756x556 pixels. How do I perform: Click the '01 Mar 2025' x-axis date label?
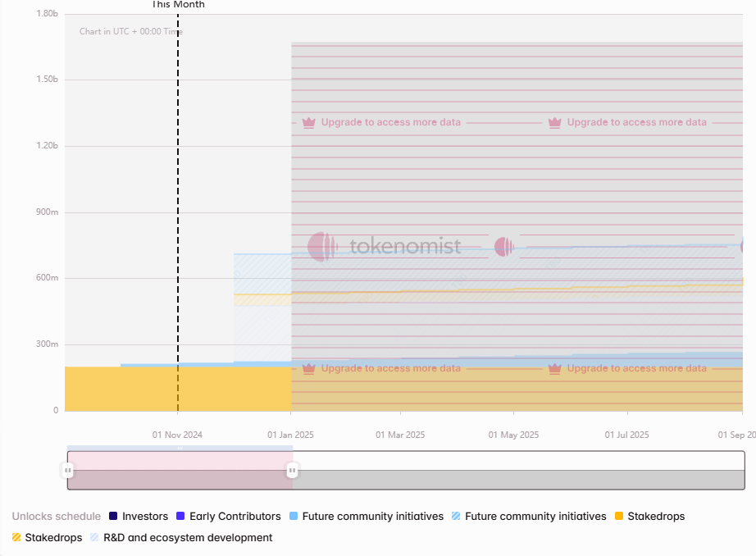pyautogui.click(x=400, y=435)
